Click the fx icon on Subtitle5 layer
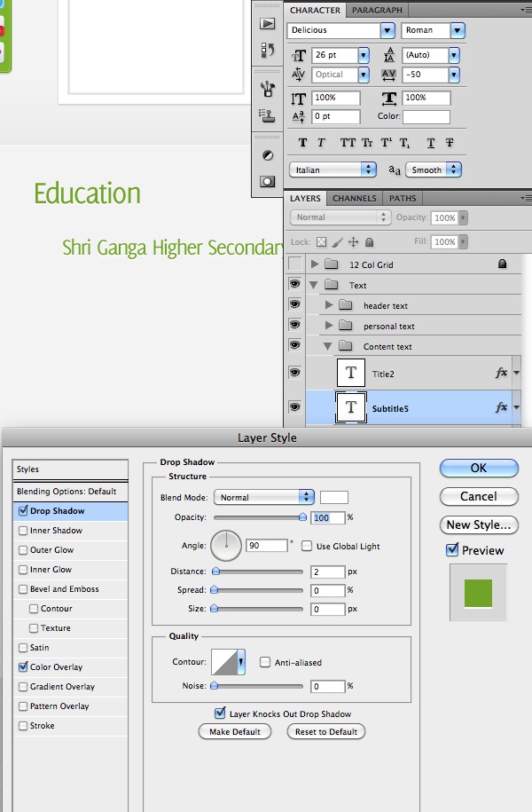Image resolution: width=532 pixels, height=812 pixels. point(501,407)
